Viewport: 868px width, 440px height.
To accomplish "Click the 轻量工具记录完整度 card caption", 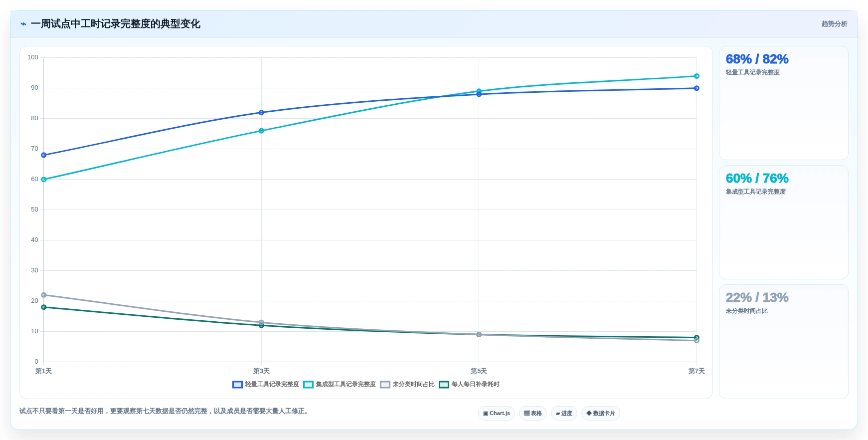I will pos(752,72).
